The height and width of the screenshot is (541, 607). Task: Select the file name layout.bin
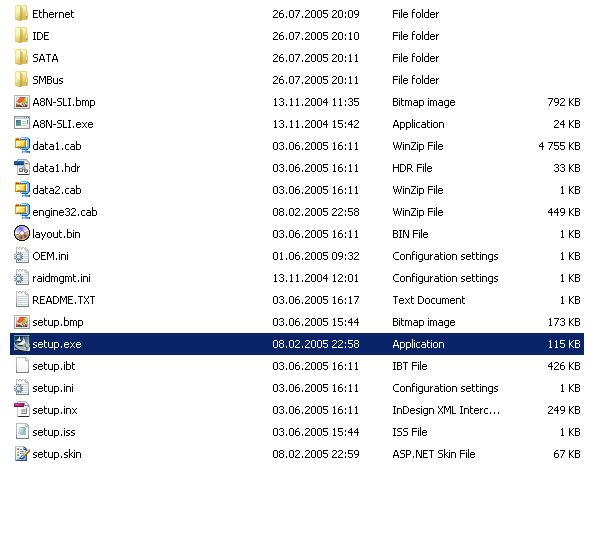56,235
